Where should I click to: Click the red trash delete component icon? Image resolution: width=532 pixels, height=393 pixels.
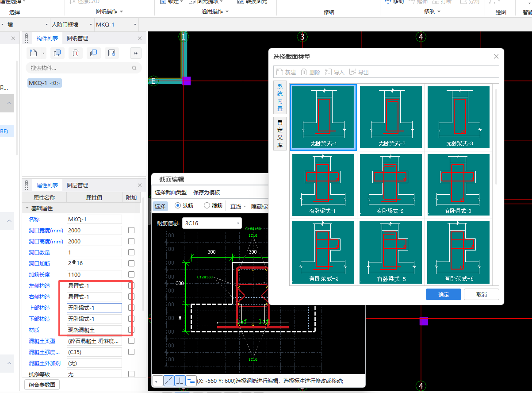click(76, 53)
